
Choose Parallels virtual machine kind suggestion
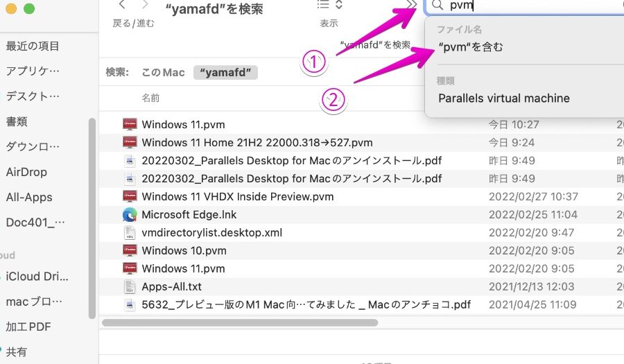tap(504, 98)
